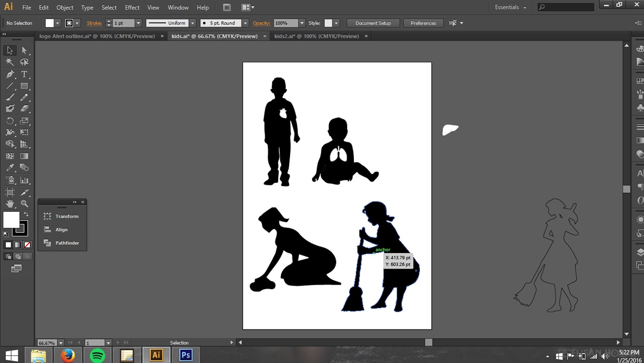This screenshot has height=363, width=644.
Task: Select the Column Graph tool
Action: coord(25,180)
